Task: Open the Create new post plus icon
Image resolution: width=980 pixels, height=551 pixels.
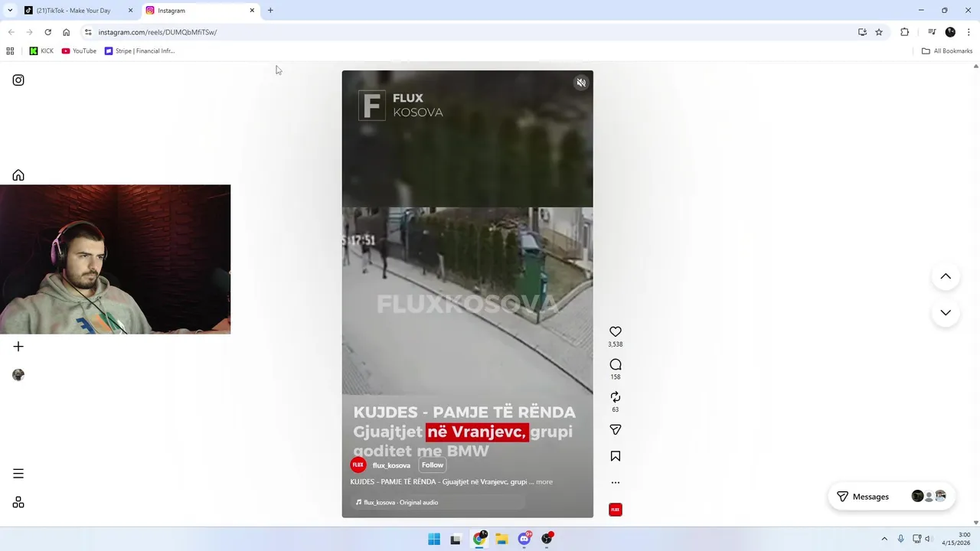Action: coord(18,347)
